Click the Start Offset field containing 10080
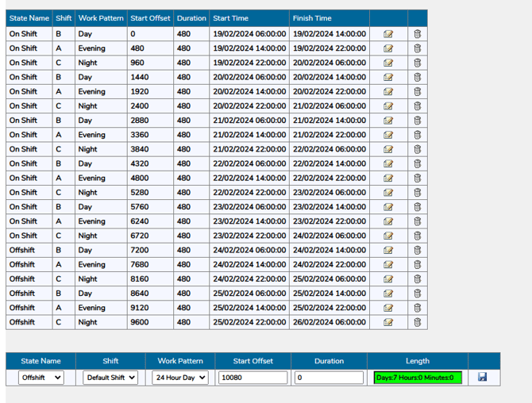Viewport: 532px width, 403px height. [253, 378]
